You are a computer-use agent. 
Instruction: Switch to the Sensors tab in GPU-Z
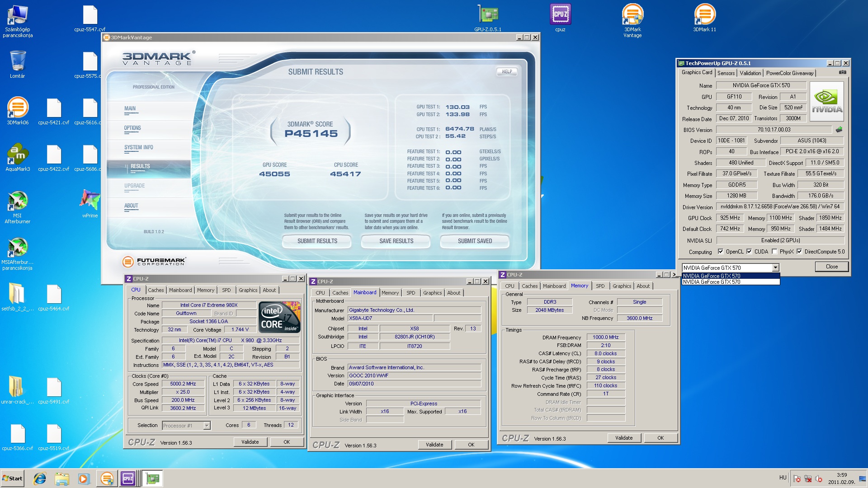point(726,73)
